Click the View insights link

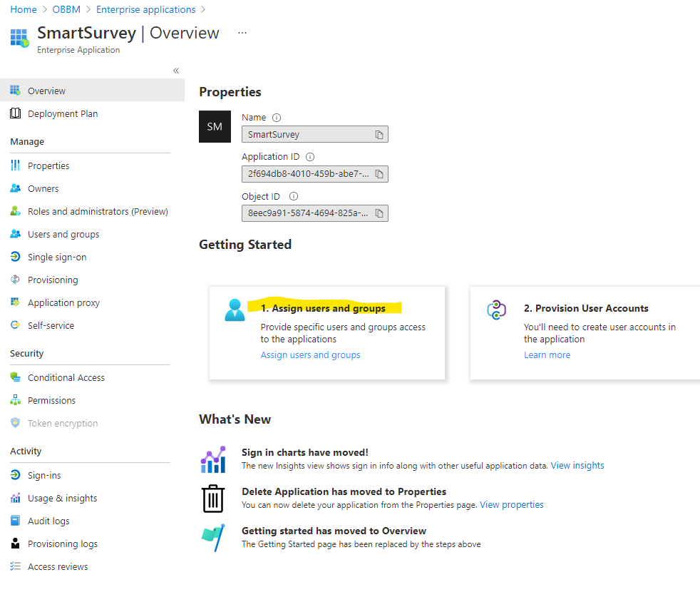tap(577, 466)
